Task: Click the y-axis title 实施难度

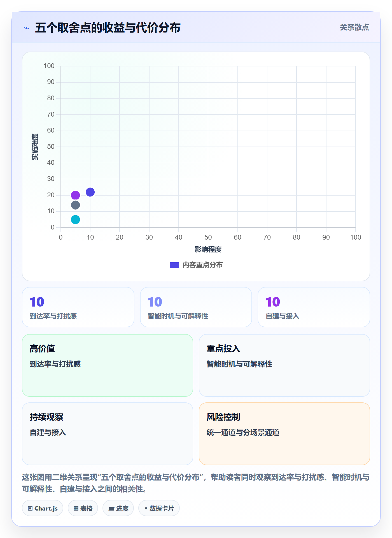Action: (35, 147)
